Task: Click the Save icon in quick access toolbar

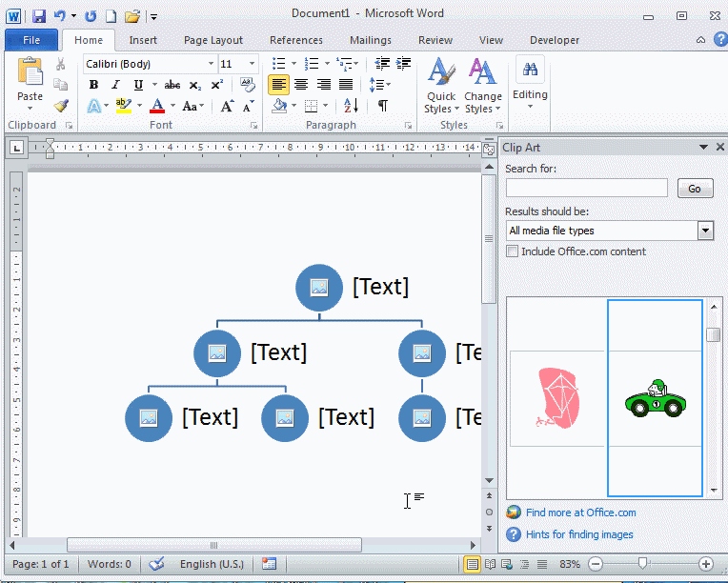Action: click(x=39, y=16)
